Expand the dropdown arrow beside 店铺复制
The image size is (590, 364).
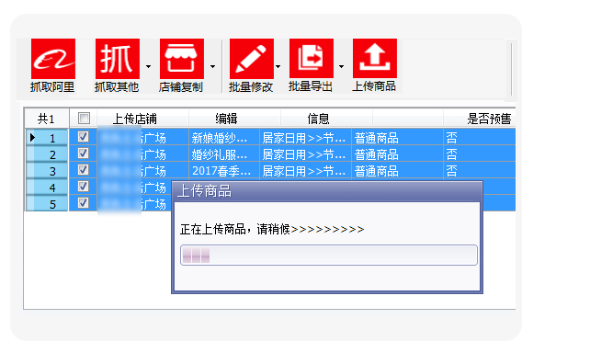212,66
